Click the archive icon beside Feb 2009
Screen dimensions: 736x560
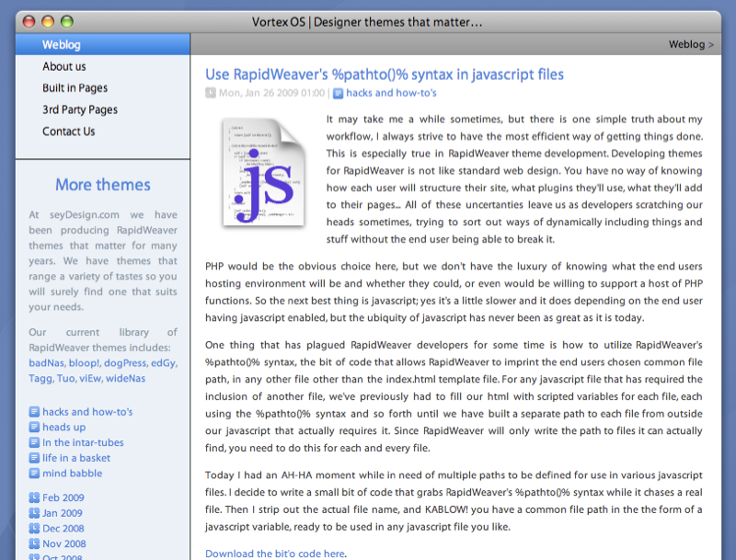tap(34, 498)
